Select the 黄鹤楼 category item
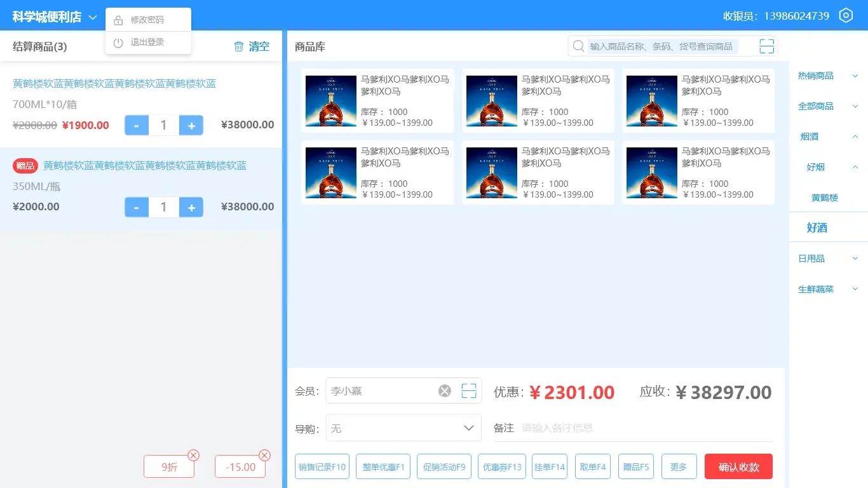 pos(825,198)
